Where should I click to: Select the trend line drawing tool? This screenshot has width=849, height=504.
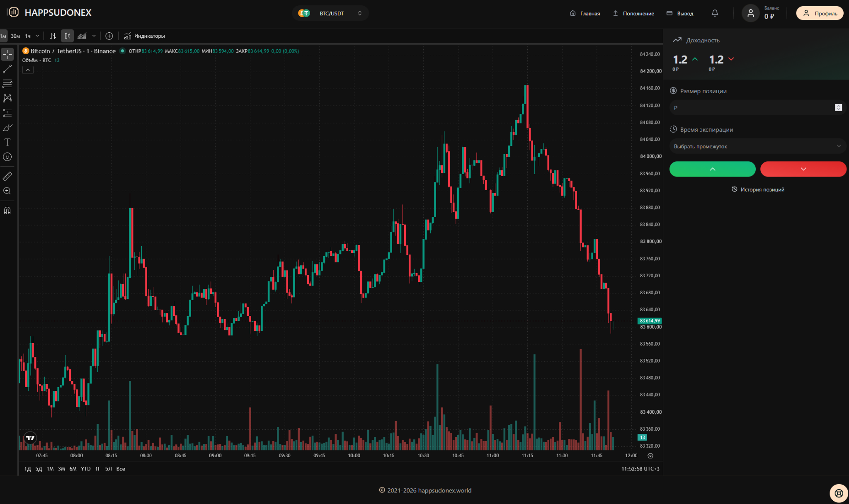7,69
